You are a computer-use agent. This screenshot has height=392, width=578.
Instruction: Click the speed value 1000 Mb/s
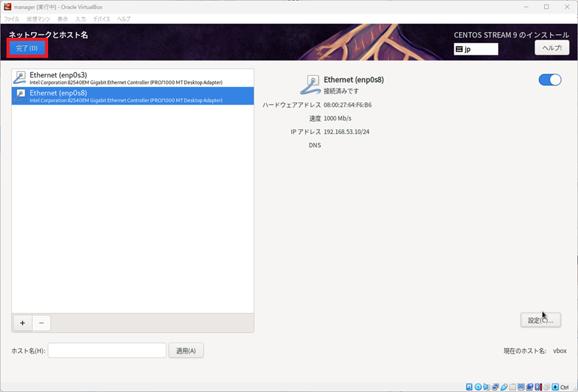[x=337, y=118]
